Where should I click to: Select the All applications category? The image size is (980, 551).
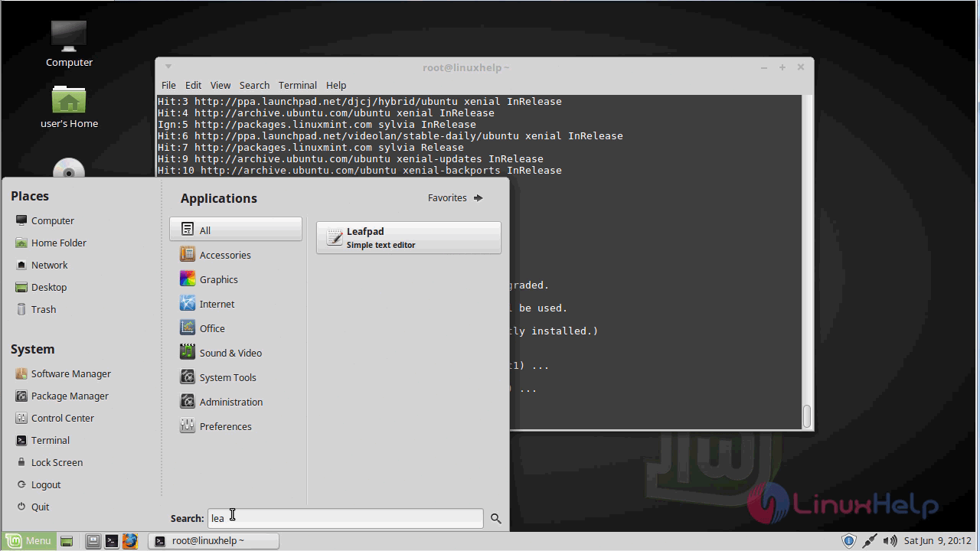pyautogui.click(x=236, y=230)
